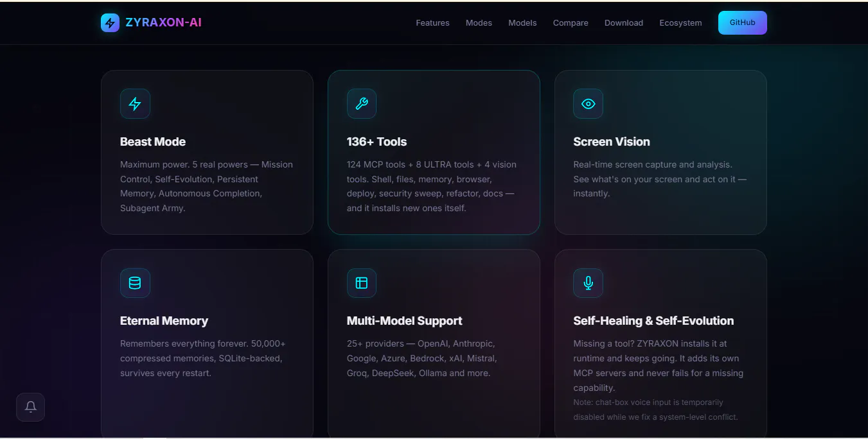
Task: Click the GitHub button
Action: pyautogui.click(x=743, y=22)
